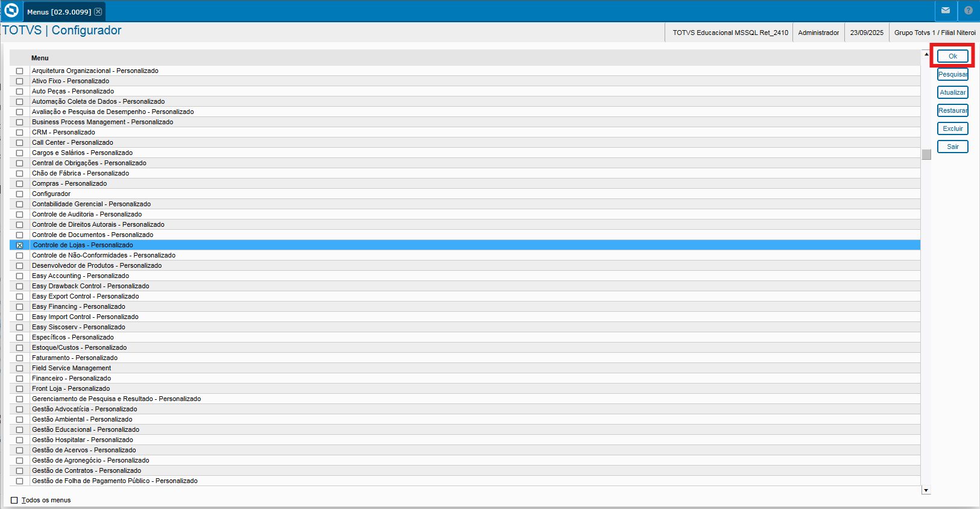Select Gestão de Folha de Pagamento Público row
The width and height of the screenshot is (980, 509).
tap(465, 481)
